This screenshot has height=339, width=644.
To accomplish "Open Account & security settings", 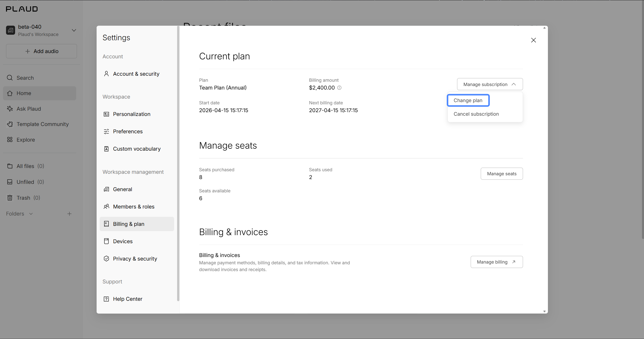I will click(137, 74).
